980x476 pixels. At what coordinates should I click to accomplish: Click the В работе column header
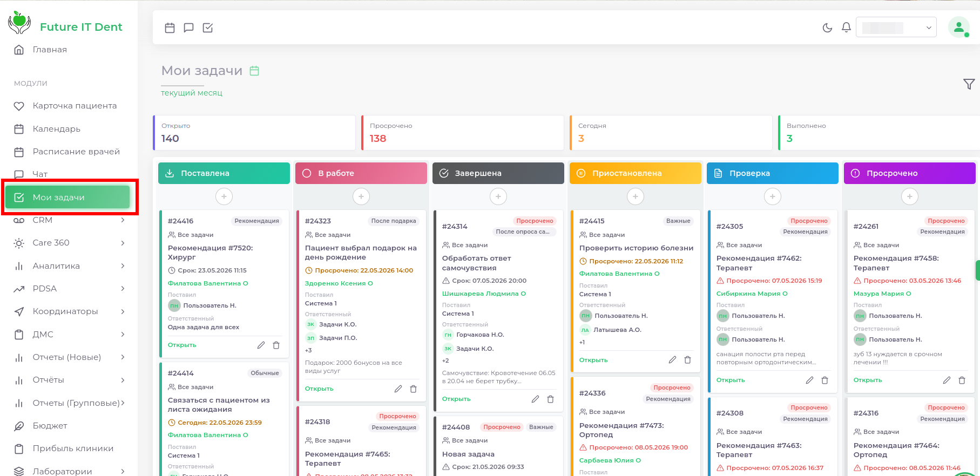[x=361, y=173]
